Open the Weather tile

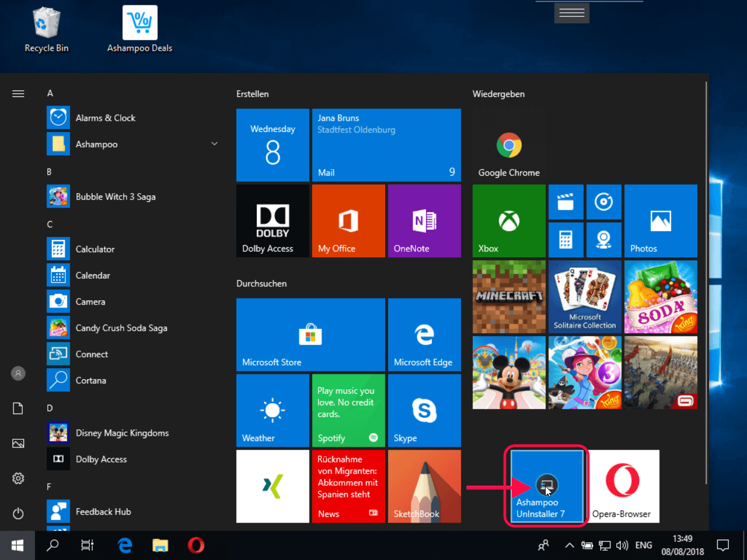coord(273,411)
